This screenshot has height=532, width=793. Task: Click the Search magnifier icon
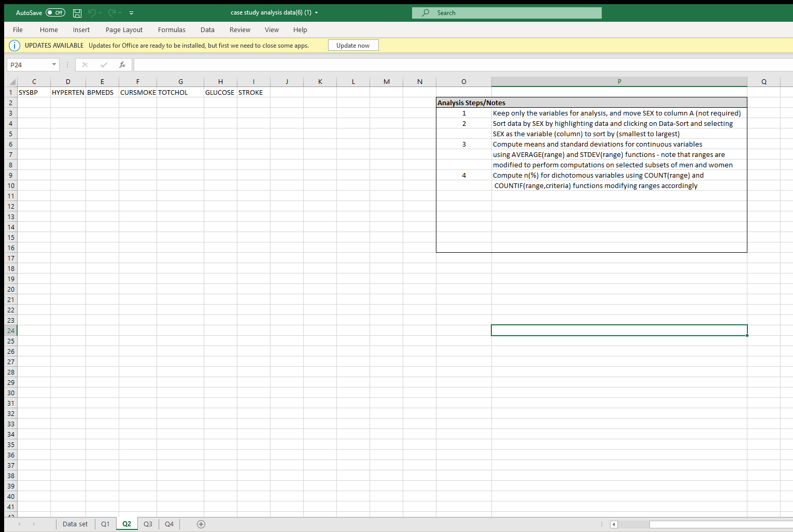426,13
